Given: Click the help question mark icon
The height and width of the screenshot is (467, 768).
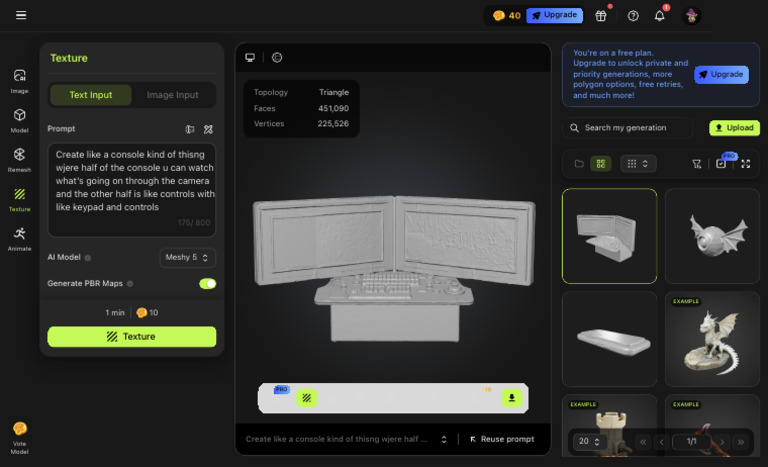Looking at the screenshot, I should click(x=633, y=16).
